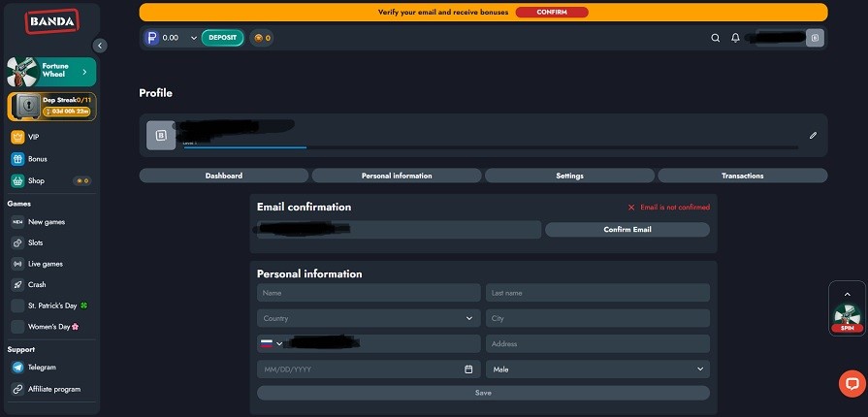Open the Slots icon
868x417 pixels.
17,242
